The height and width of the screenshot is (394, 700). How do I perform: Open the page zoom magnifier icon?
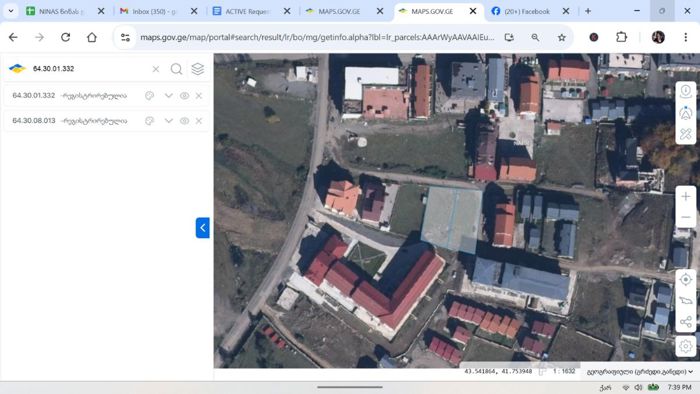[x=535, y=37]
